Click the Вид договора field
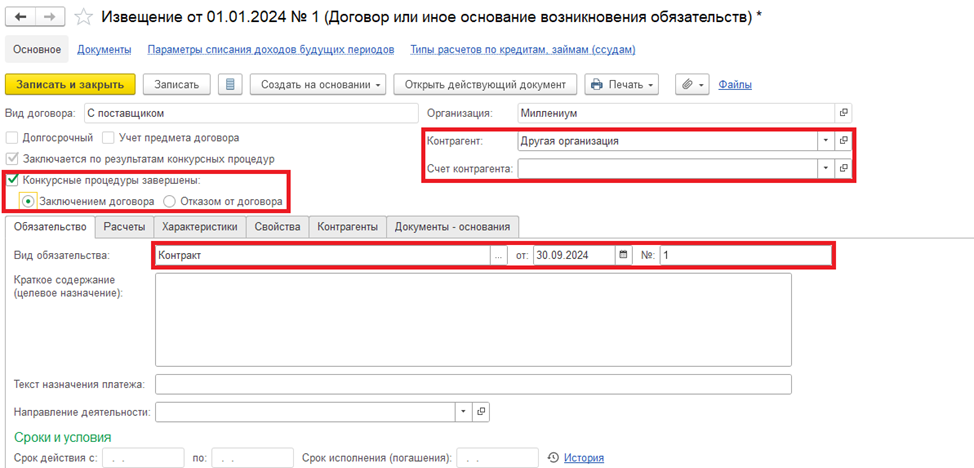This screenshot has height=468, width=974. (251, 113)
